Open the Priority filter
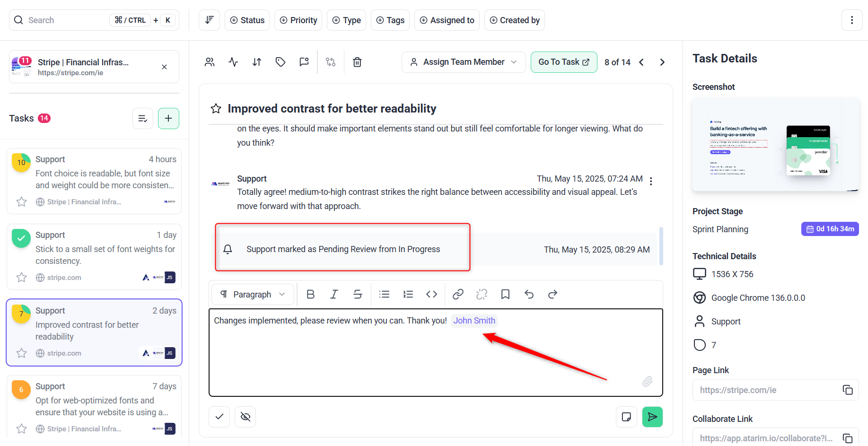Screen dimensions: 868x446 tap(298, 20)
